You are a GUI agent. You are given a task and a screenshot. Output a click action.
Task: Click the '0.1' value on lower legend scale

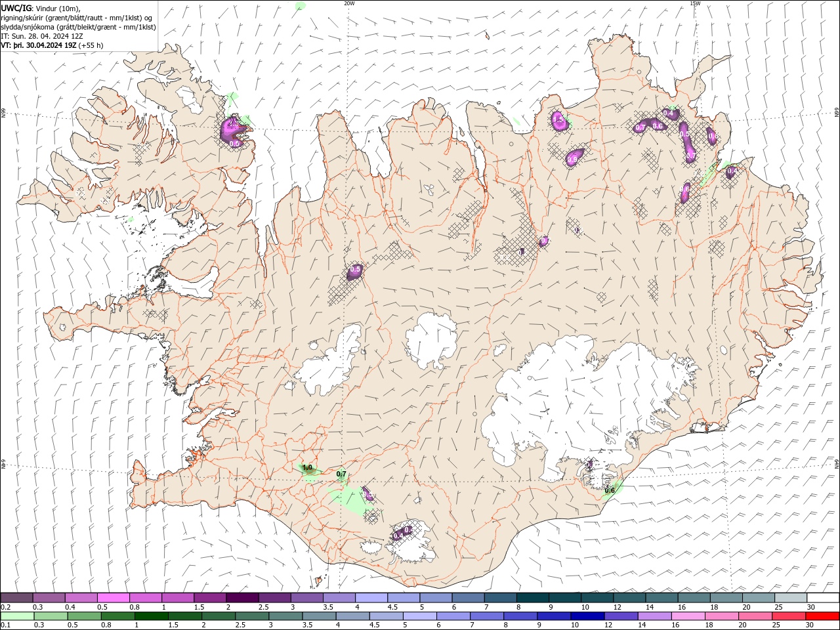click(x=5, y=625)
